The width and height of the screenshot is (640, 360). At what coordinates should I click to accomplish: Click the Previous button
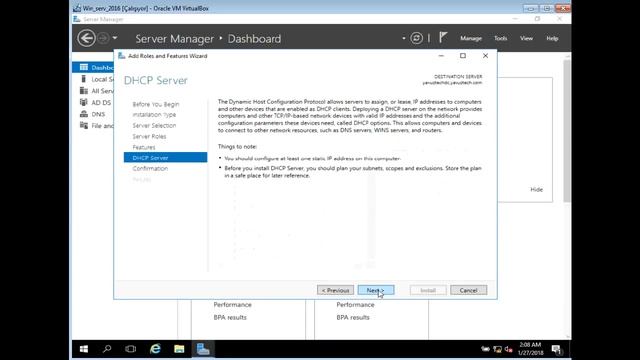coord(335,290)
